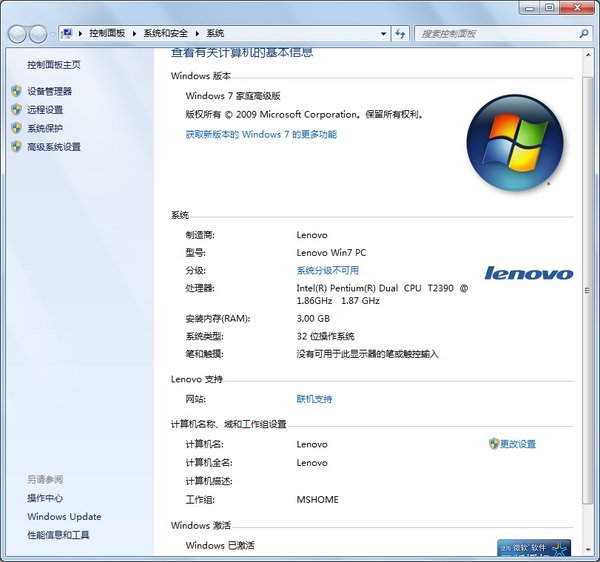Minimize the System window
This screenshot has height=562, width=600.
(x=530, y=8)
